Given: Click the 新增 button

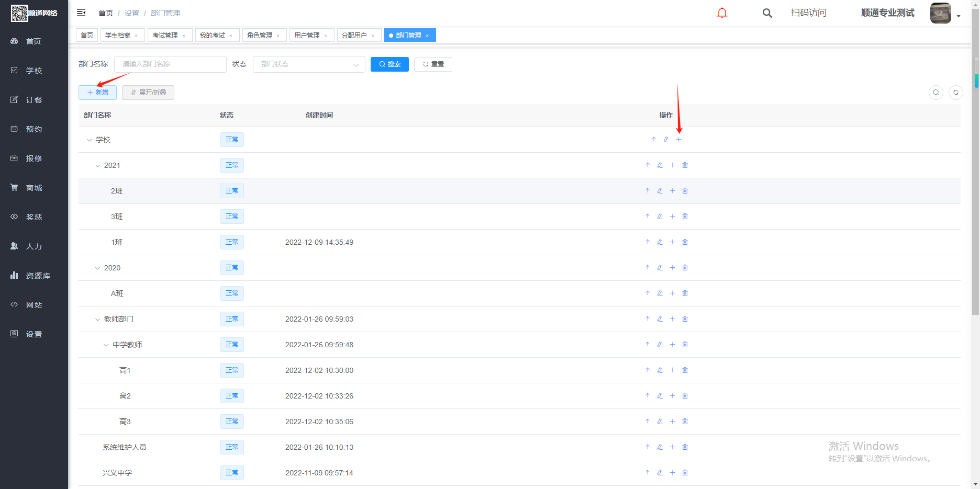Looking at the screenshot, I should (97, 93).
